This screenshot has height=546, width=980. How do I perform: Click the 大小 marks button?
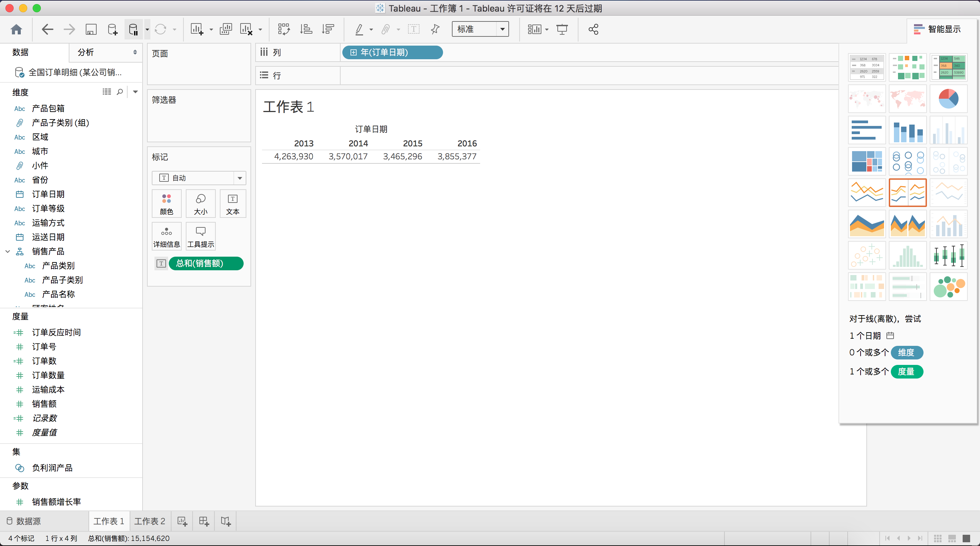(200, 204)
